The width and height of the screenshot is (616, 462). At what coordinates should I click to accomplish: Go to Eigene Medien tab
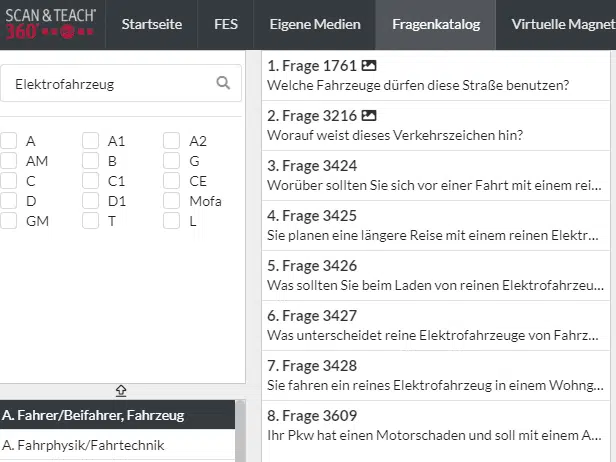point(307,25)
